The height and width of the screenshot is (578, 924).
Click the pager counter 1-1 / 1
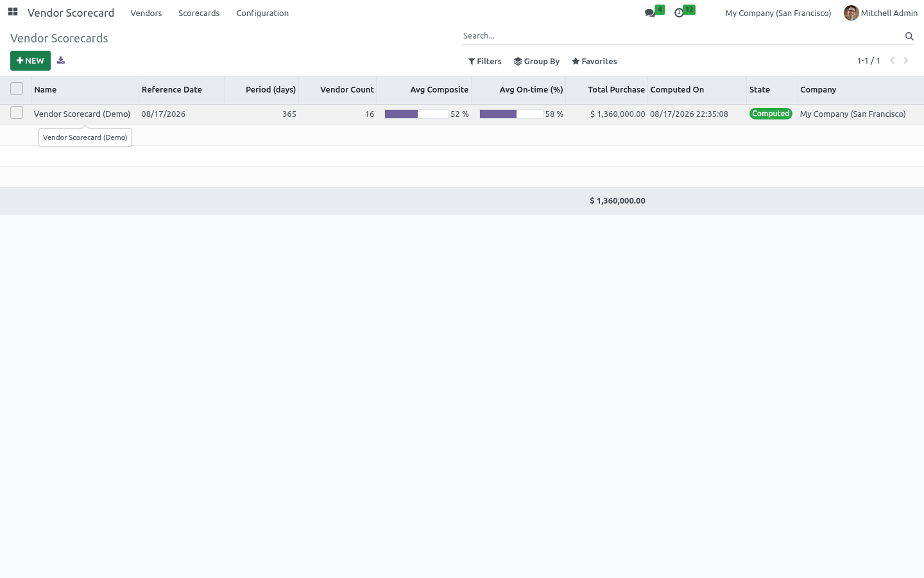868,60
